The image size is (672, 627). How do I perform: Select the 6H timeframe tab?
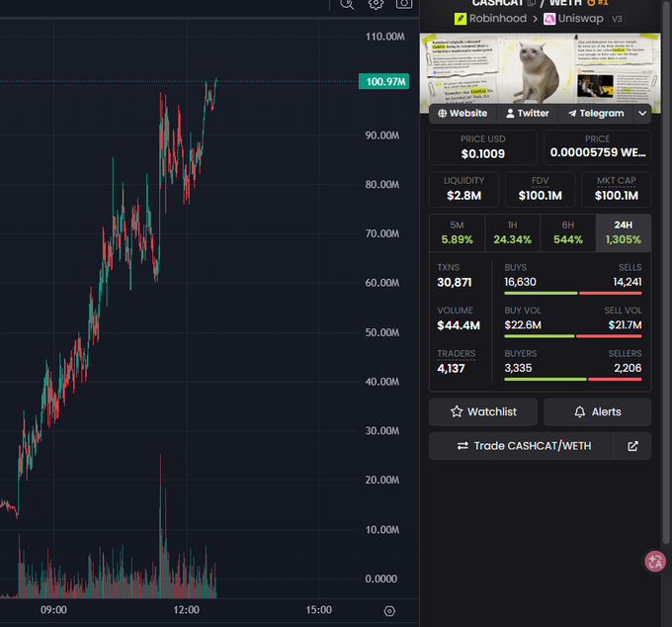tap(568, 232)
